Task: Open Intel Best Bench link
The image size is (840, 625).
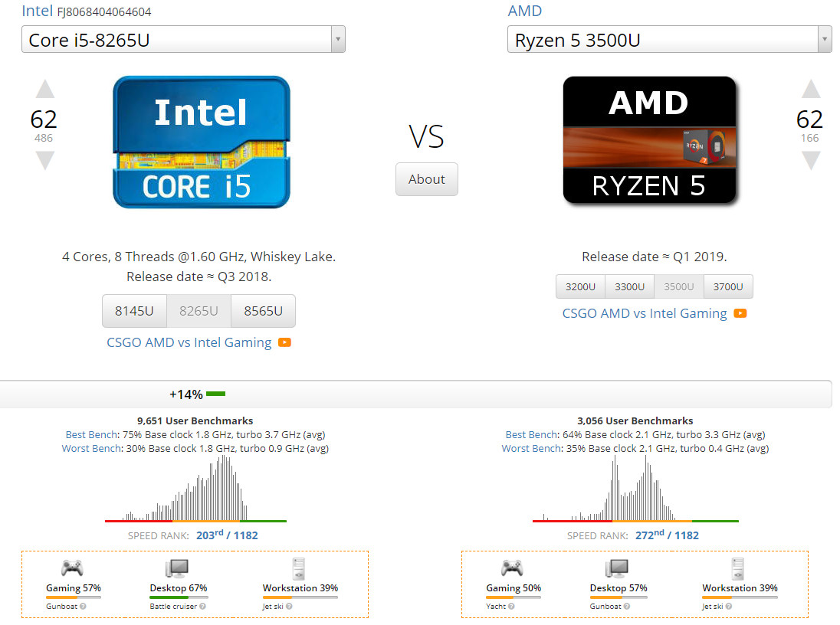Action: coord(92,434)
